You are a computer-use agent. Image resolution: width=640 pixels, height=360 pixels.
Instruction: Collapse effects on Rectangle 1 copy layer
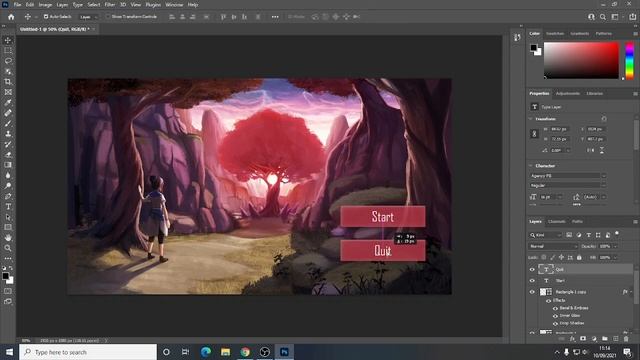(631, 292)
